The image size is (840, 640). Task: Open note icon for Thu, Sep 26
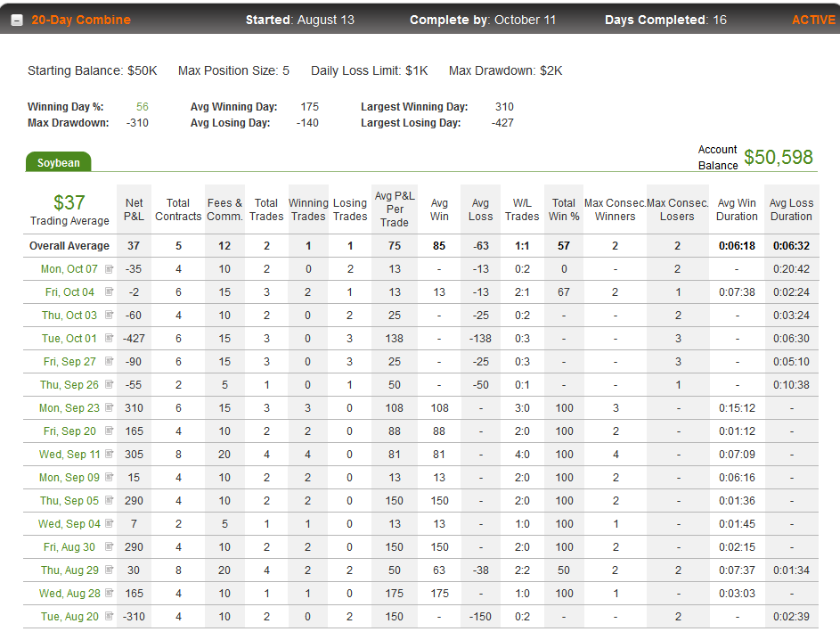coord(110,384)
